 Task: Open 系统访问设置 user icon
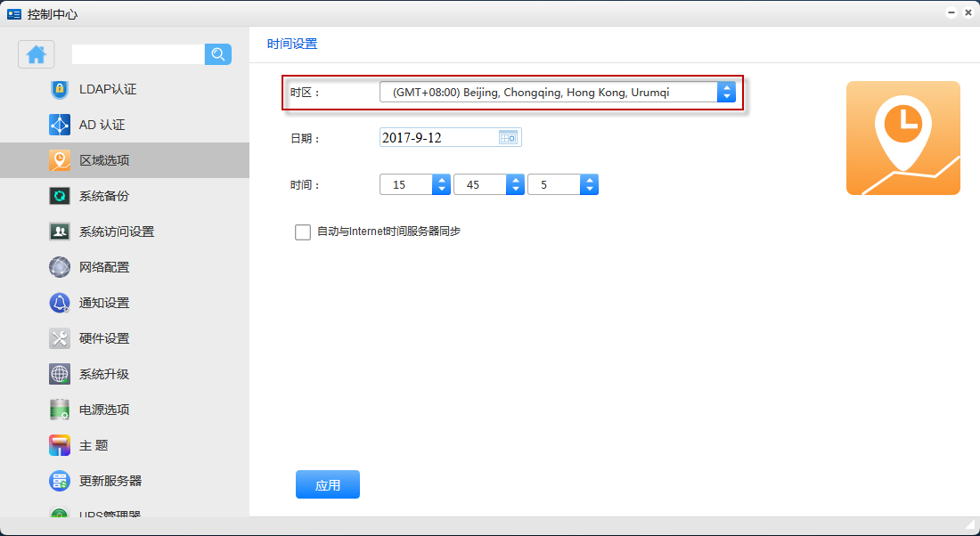pyautogui.click(x=60, y=231)
